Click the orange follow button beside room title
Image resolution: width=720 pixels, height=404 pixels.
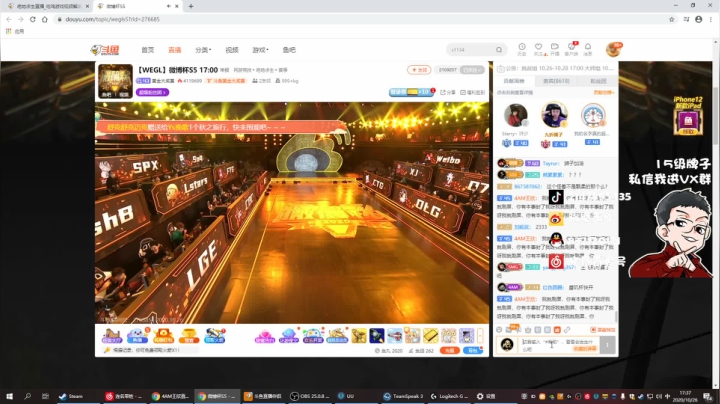click(x=419, y=70)
